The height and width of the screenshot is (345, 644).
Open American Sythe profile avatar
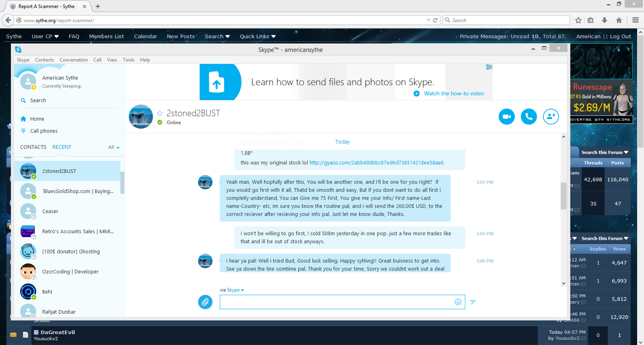pos(28,82)
